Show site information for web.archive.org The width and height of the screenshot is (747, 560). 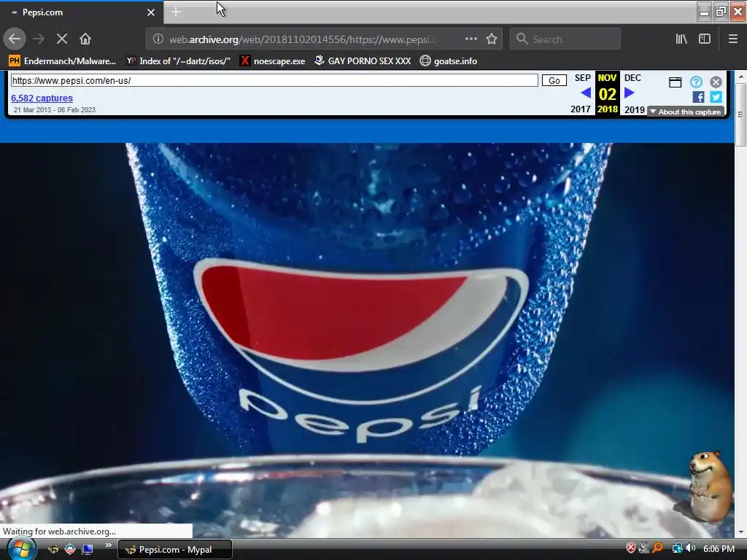point(158,39)
